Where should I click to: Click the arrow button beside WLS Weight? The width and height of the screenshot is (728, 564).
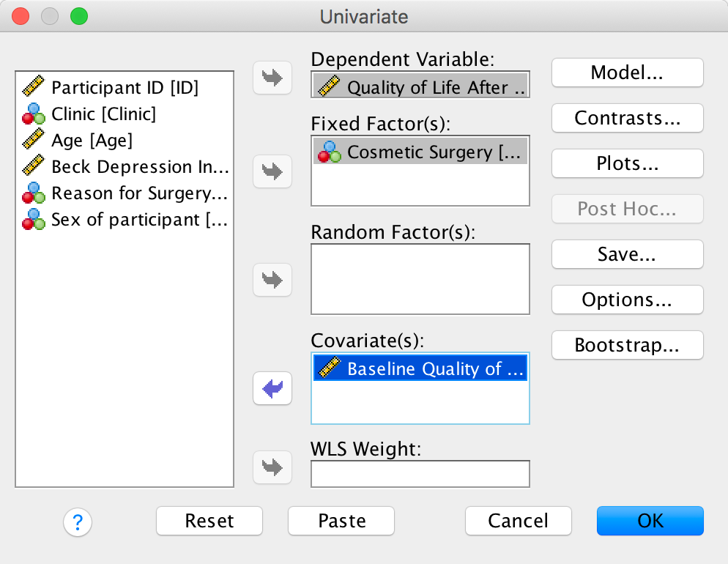pyautogui.click(x=272, y=467)
